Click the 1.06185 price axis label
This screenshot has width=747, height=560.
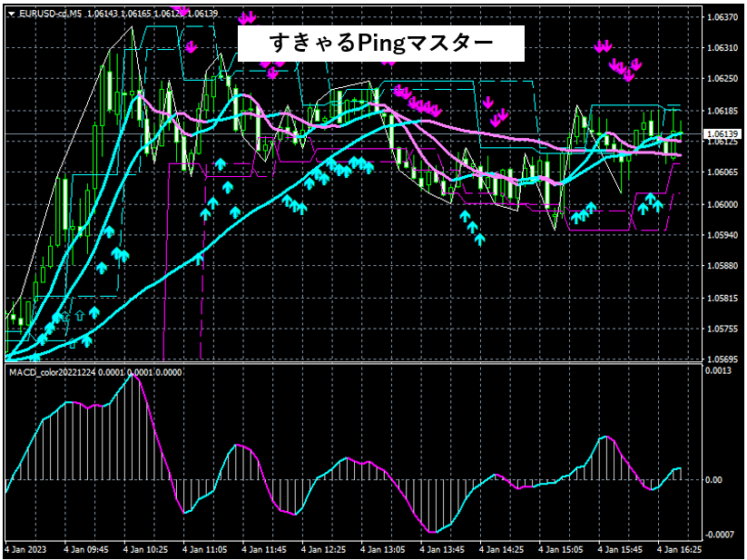coord(722,111)
